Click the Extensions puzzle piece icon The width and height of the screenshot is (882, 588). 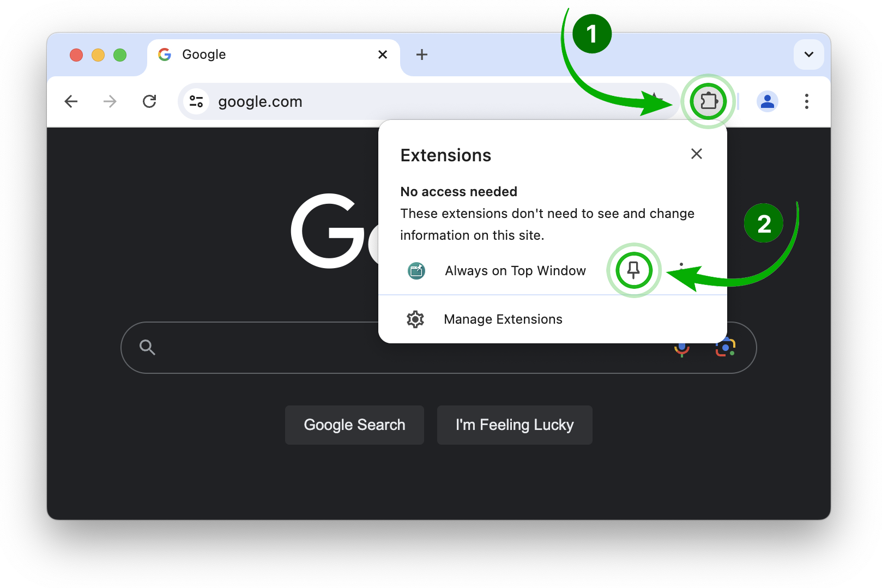[x=708, y=101]
